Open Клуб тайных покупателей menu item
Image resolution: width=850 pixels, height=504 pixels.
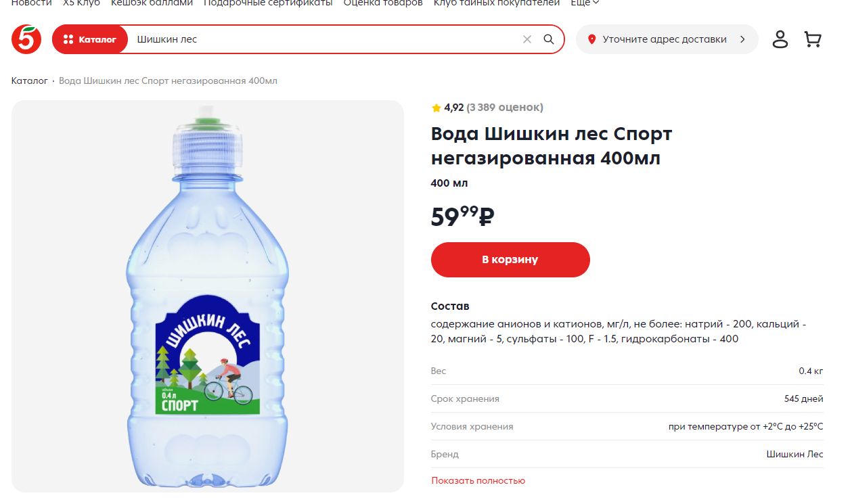point(497,3)
